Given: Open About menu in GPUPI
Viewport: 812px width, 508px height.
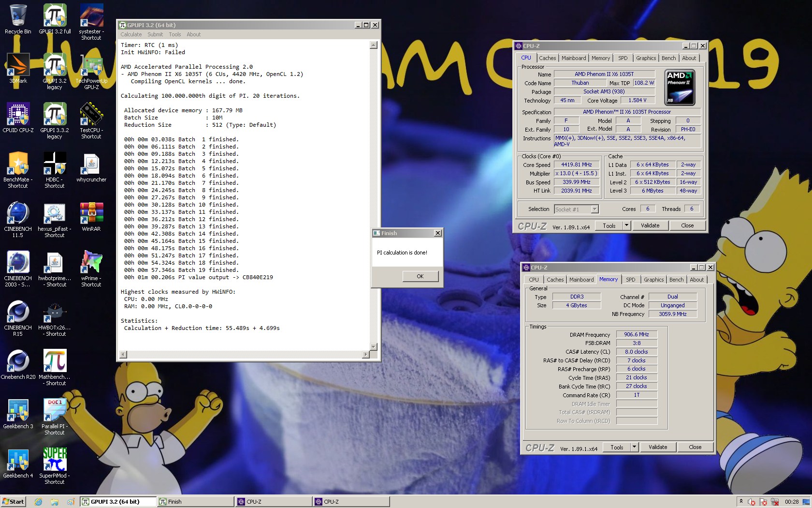Looking at the screenshot, I should (x=193, y=34).
